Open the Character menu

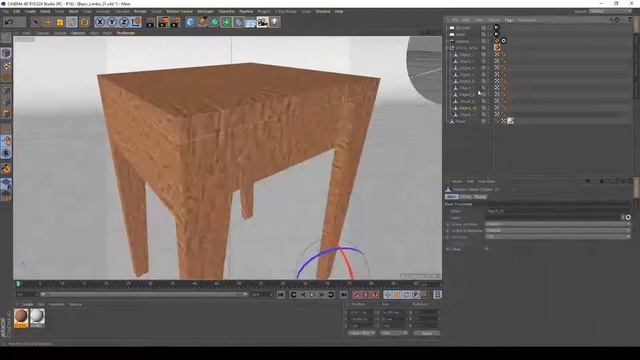[226, 11]
